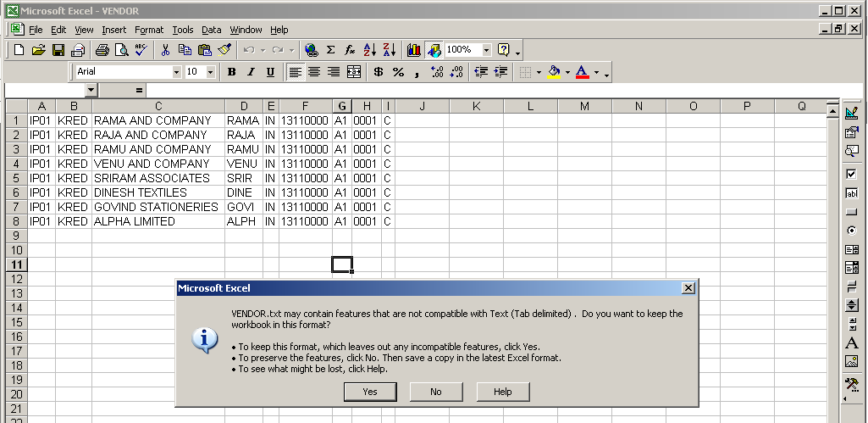Toggle Underline formatting
Screen dimensions: 868x423
click(270, 72)
